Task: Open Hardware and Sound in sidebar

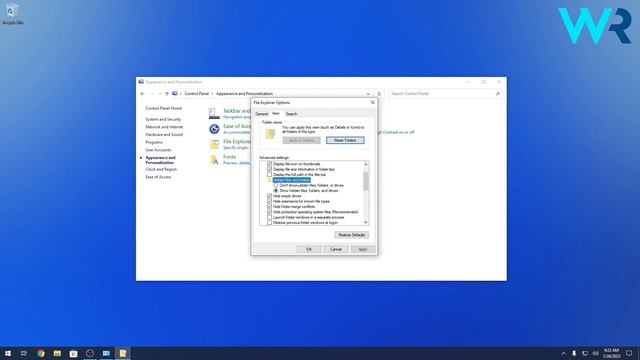Action: coord(164,135)
